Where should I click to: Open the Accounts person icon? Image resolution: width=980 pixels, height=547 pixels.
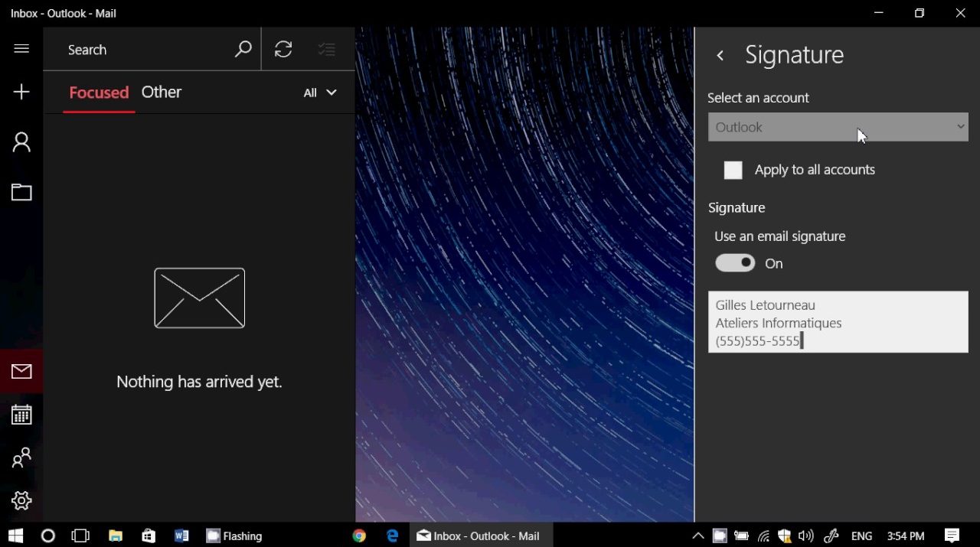pos(21,142)
